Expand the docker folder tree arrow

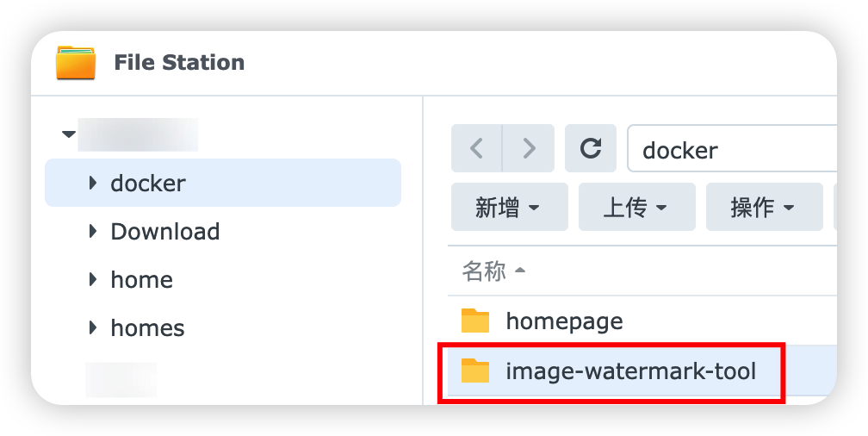[x=93, y=183]
